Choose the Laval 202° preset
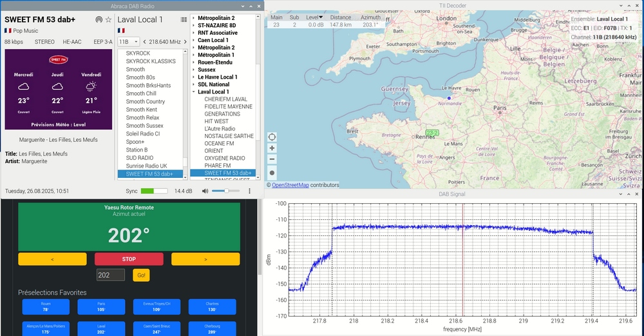644x336 pixels. pos(101,329)
